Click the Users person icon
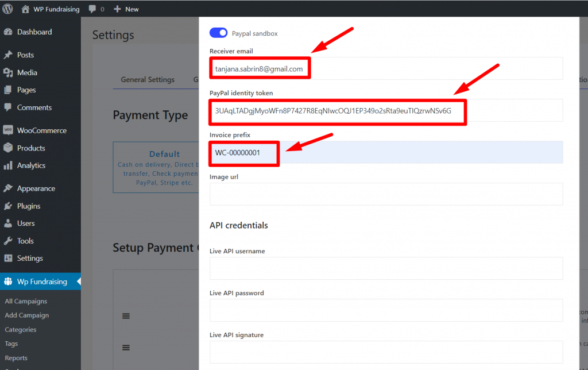The height and width of the screenshot is (370, 588). click(8, 223)
